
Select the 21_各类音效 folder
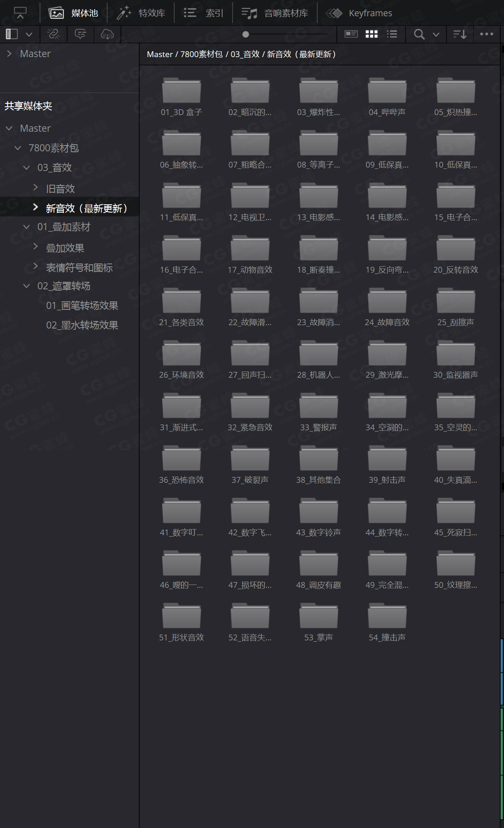[181, 307]
